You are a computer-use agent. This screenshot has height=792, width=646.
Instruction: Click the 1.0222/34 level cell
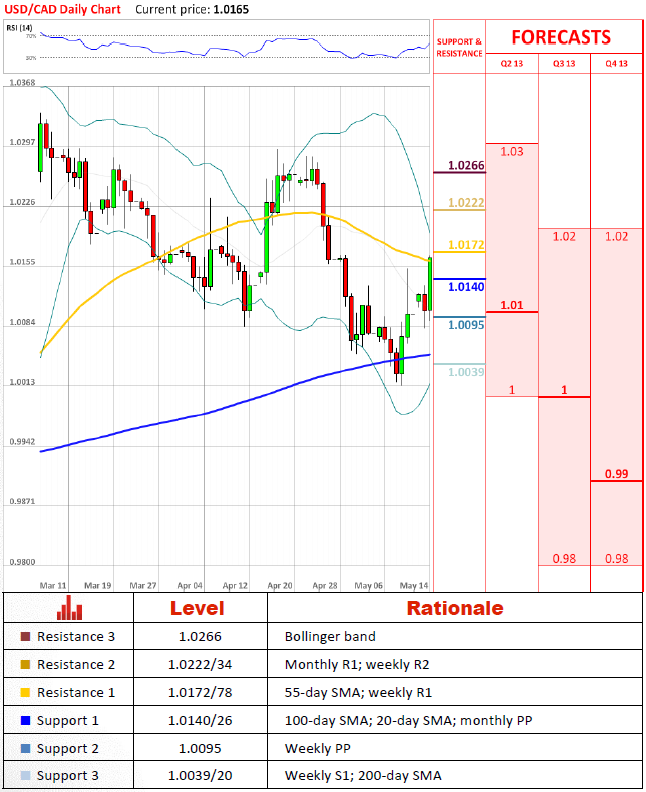200,664
